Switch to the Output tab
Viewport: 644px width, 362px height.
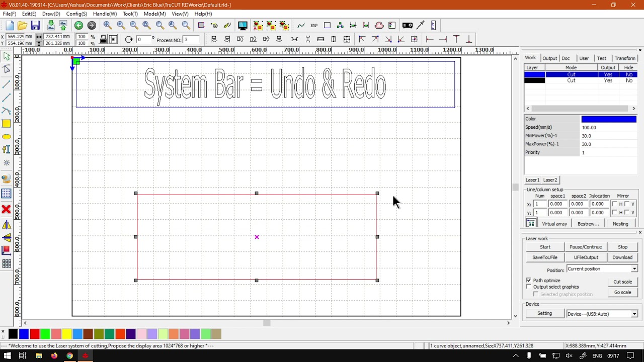point(549,58)
